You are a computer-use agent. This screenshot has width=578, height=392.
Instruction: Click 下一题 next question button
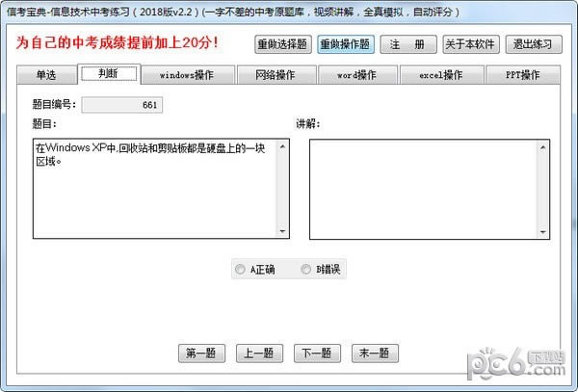[317, 353]
